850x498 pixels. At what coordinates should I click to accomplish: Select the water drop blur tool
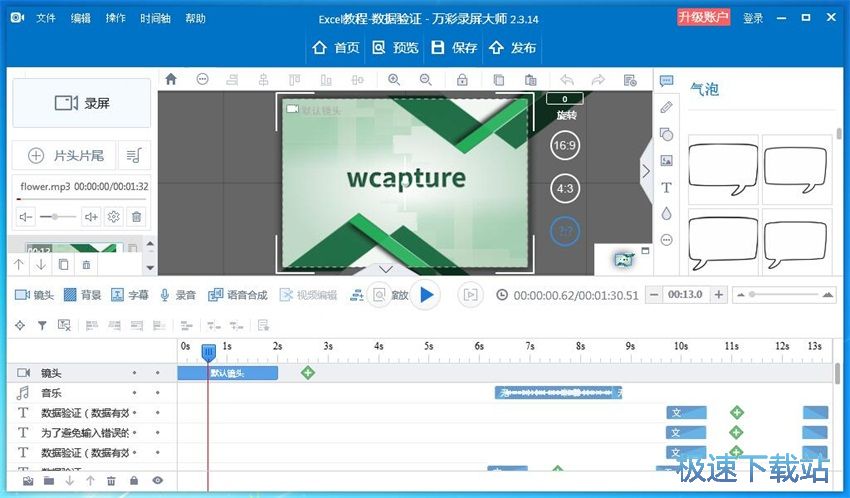point(666,214)
